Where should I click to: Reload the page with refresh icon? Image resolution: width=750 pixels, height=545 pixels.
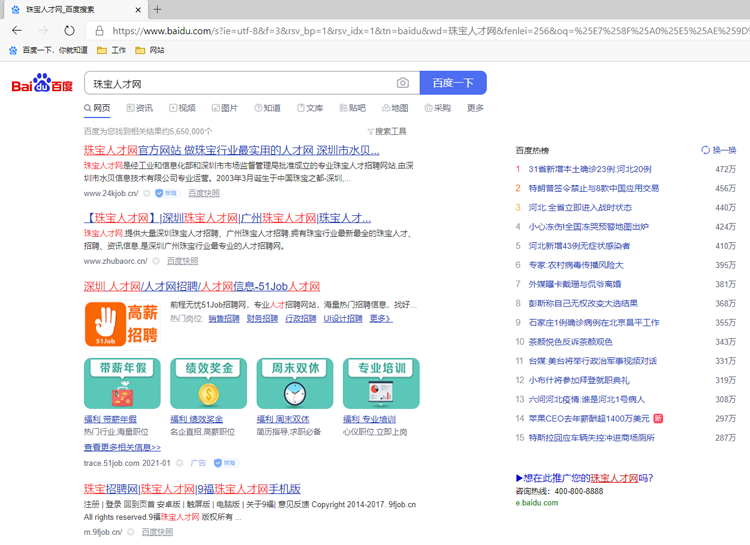point(69,31)
